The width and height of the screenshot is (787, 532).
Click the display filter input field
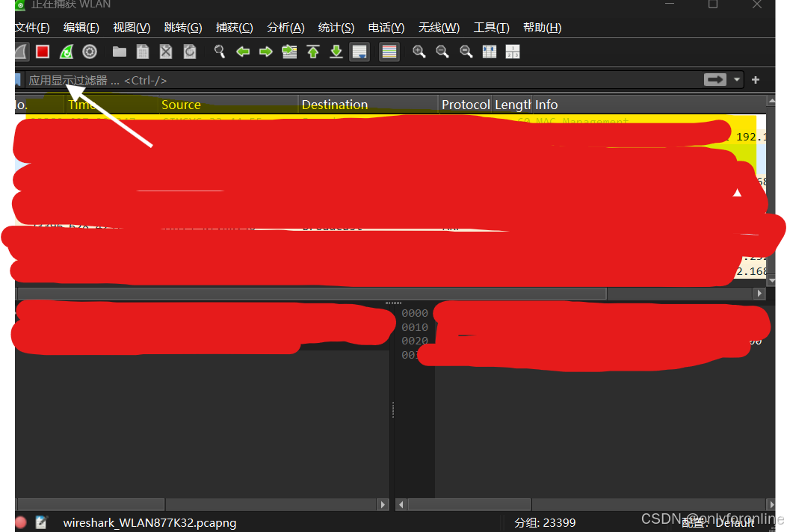[x=362, y=80]
